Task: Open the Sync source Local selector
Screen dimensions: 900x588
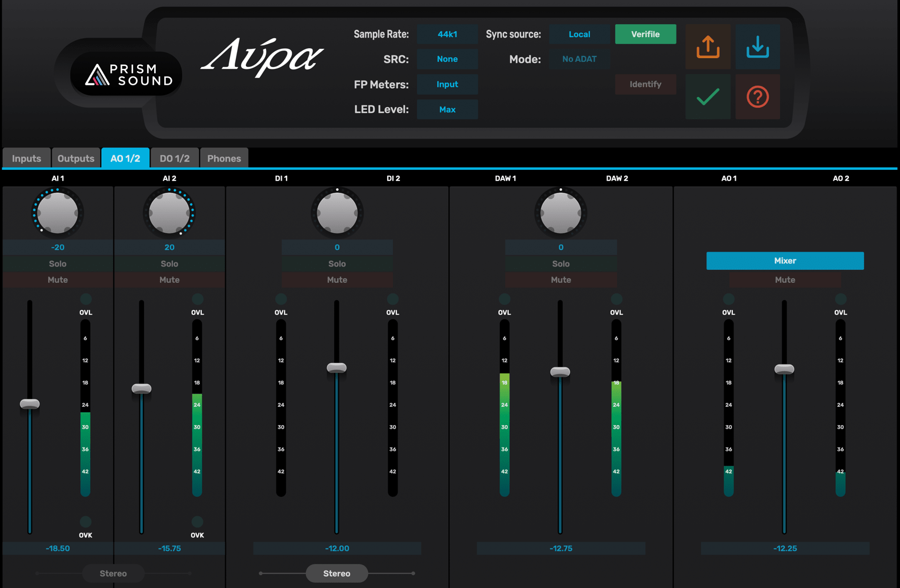Action: point(579,34)
